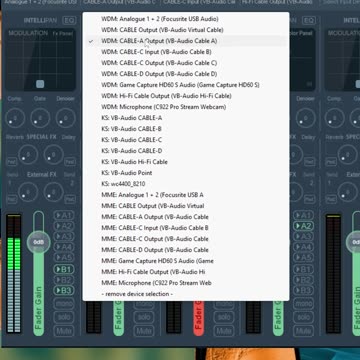The height and width of the screenshot is (360, 360).
Task: Click '- remove device selection -' entry
Action: tap(186, 294)
